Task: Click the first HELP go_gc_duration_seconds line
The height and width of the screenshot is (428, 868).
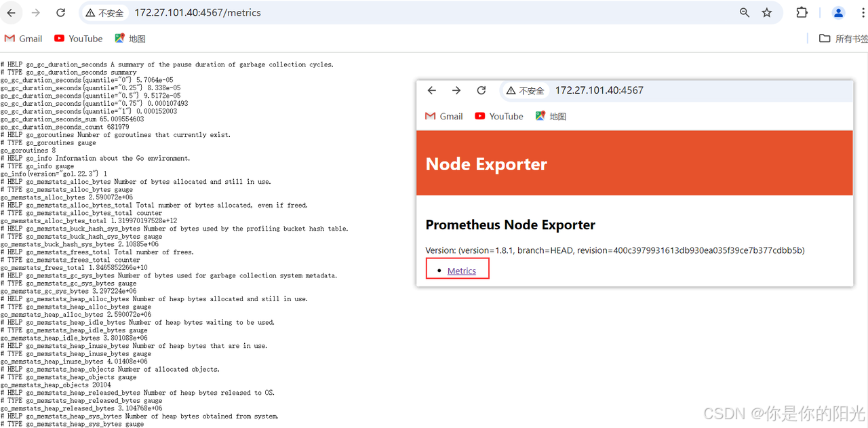Action: [x=167, y=64]
